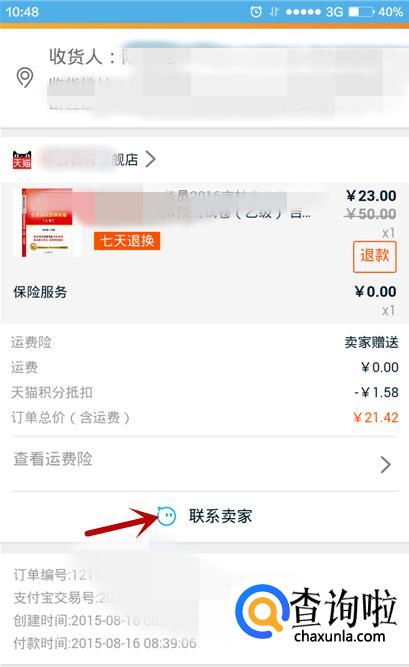Viewport: 409px width, 667px height.
Task: Tap the signal strength dots
Action: [303, 11]
